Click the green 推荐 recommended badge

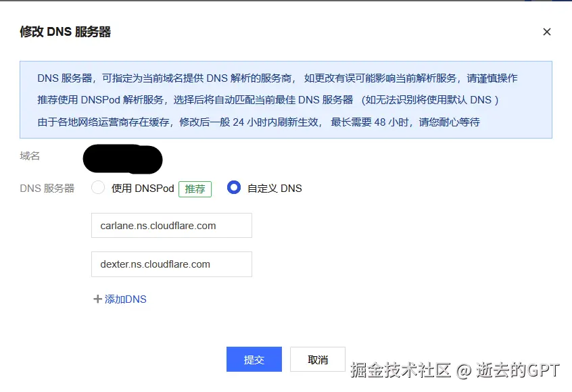pyautogui.click(x=195, y=189)
